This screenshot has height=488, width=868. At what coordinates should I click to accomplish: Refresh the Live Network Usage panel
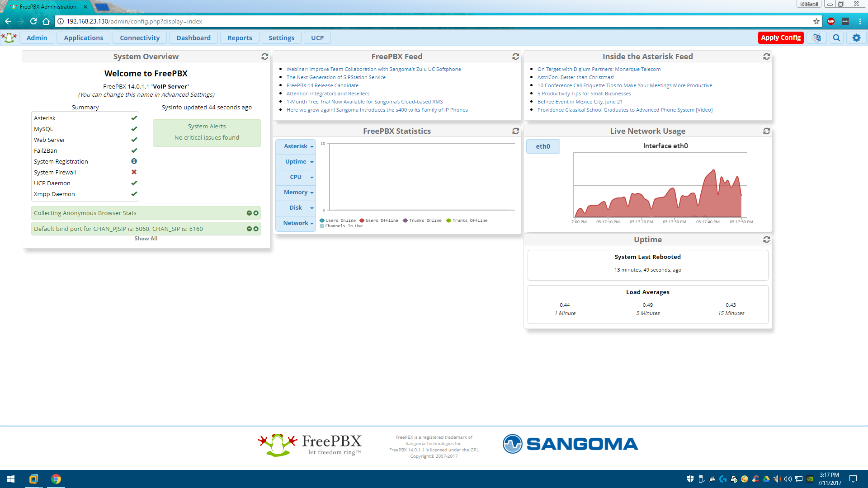(x=766, y=131)
